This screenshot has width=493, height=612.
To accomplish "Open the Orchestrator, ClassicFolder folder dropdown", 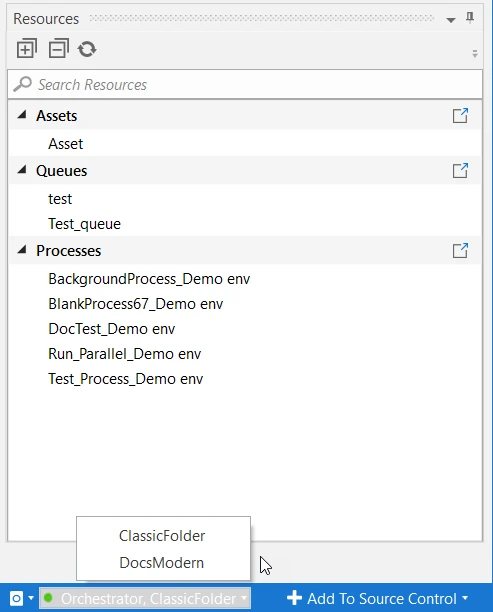I will 145,598.
